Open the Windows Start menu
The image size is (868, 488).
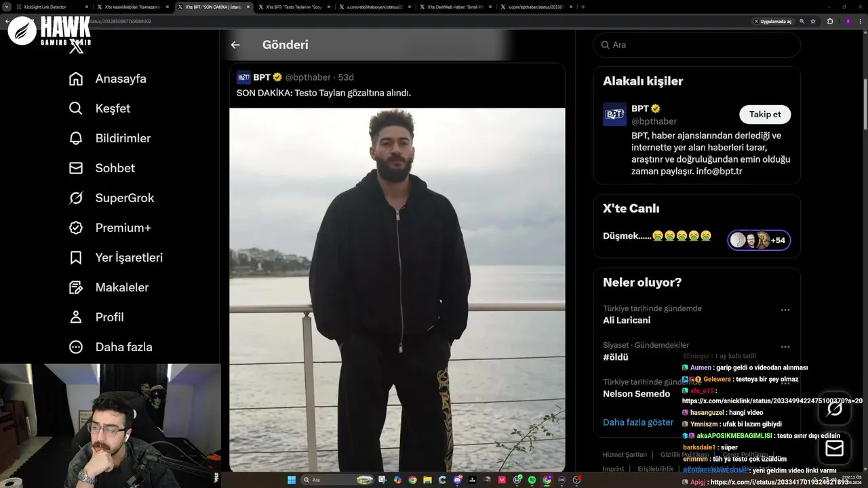(x=292, y=480)
